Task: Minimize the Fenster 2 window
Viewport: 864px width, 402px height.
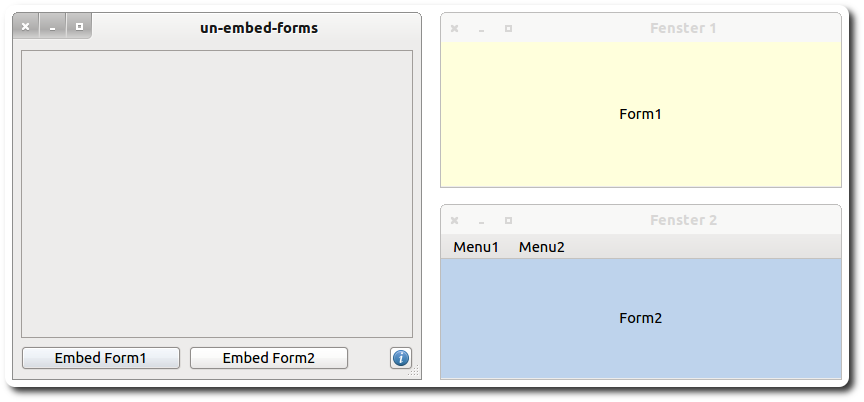Action: 481,220
